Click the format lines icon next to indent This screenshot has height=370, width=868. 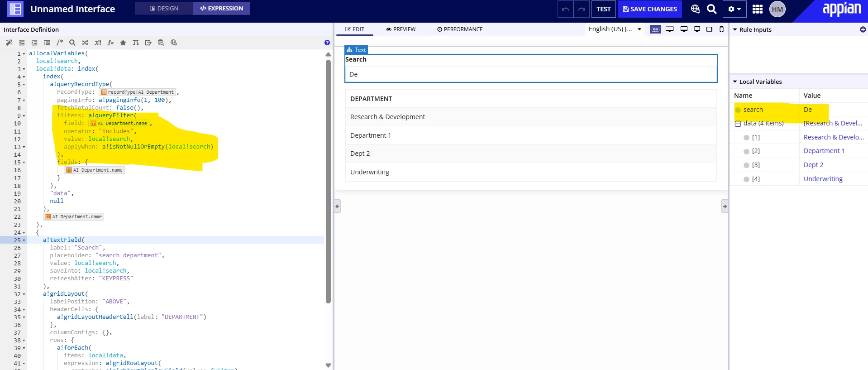click(x=47, y=43)
